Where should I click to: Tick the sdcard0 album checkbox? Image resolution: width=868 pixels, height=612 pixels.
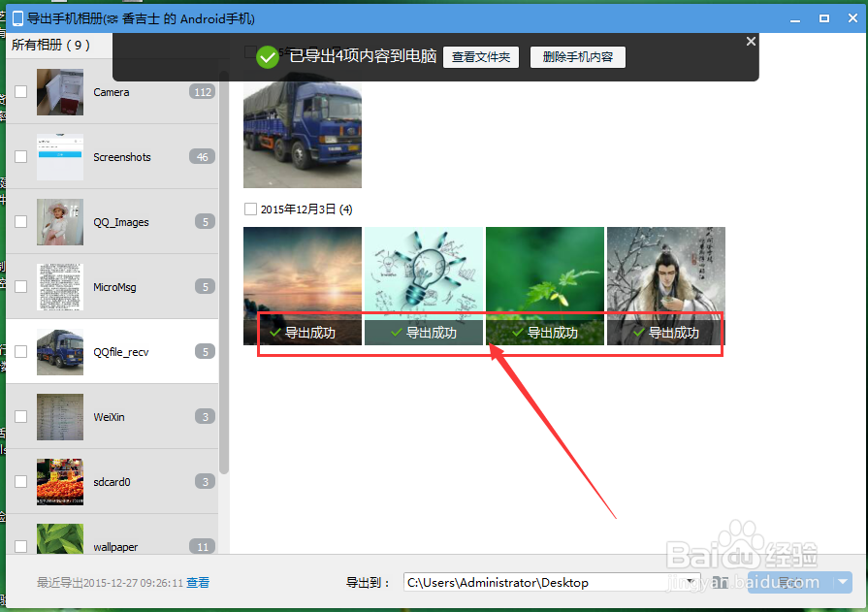tap(20, 481)
